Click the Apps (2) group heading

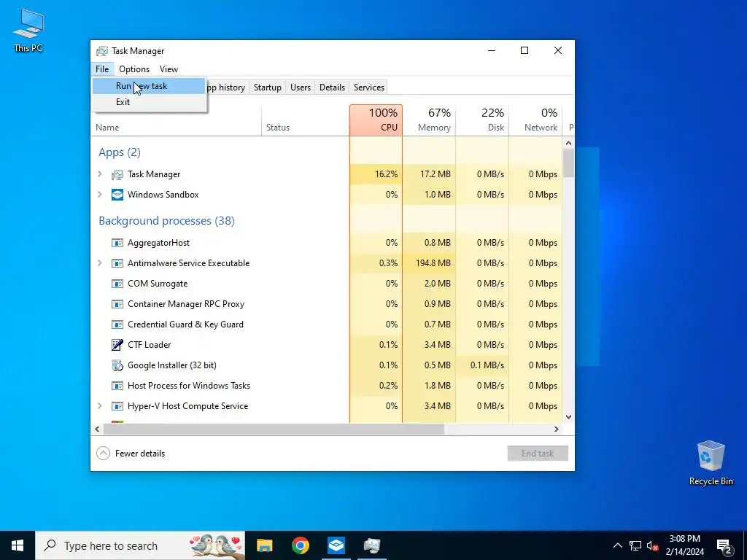tap(120, 152)
